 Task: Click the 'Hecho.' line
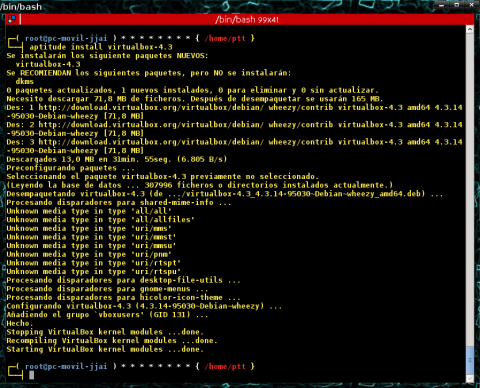(x=20, y=324)
